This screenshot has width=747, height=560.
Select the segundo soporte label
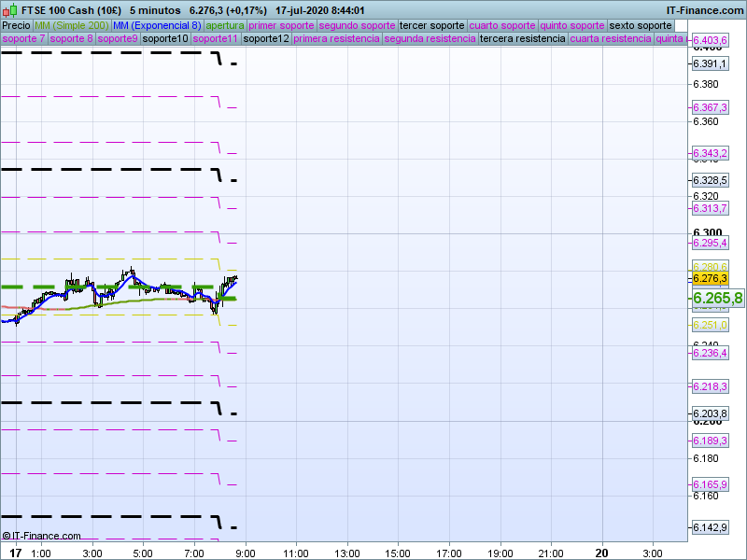[357, 25]
